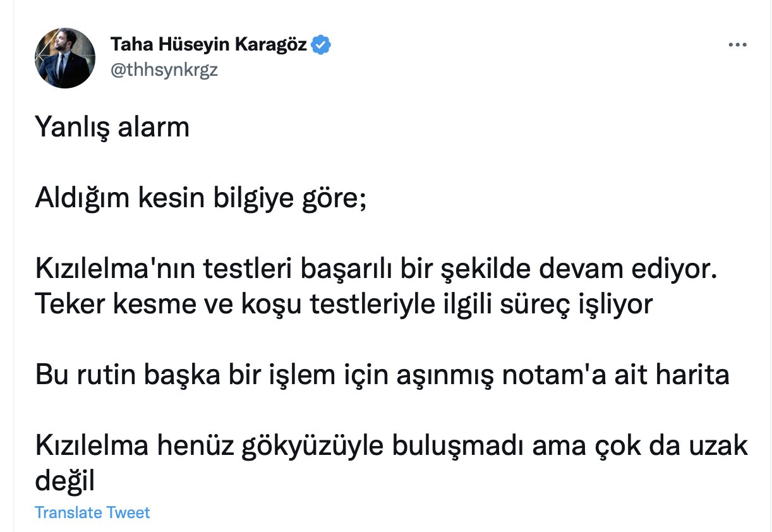Click the final word "değil"
The height and width of the screenshot is (532, 772).
click(x=64, y=481)
